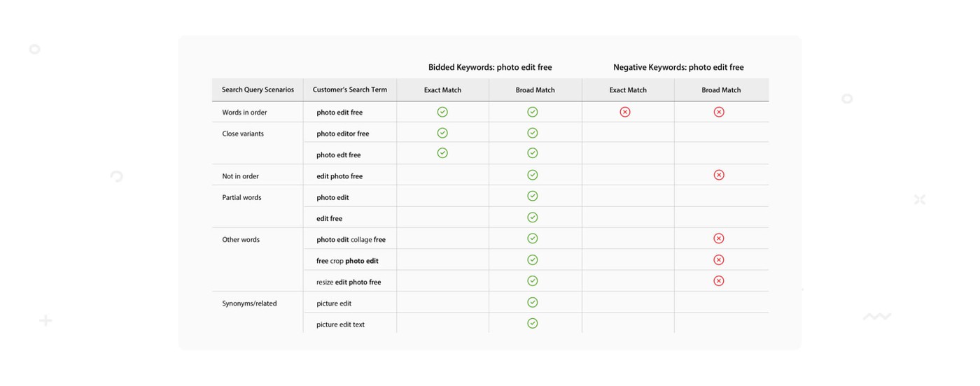
Task: Click green check for 'picture edit text' Broad Match
Action: coord(533,324)
